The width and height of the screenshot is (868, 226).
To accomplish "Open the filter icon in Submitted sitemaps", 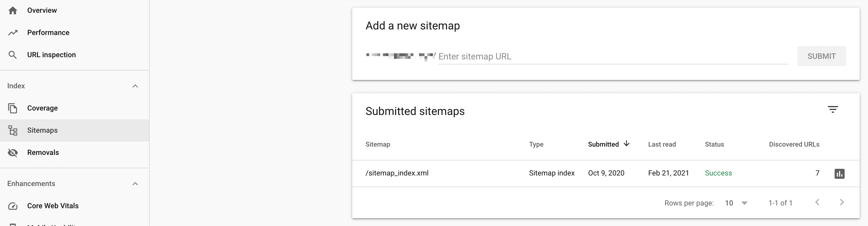I will point(833,109).
